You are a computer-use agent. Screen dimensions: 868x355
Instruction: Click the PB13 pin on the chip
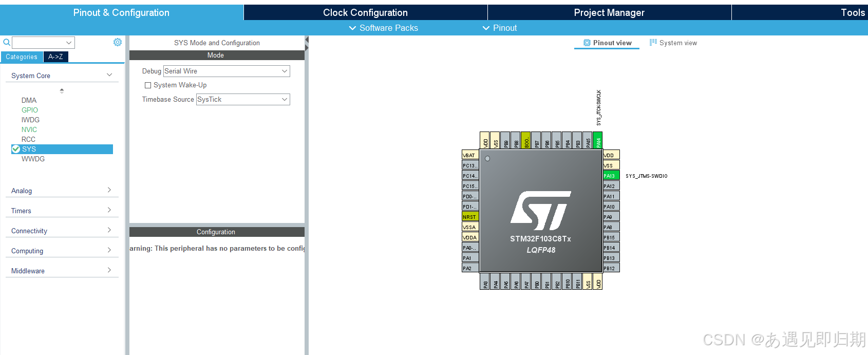(x=611, y=258)
